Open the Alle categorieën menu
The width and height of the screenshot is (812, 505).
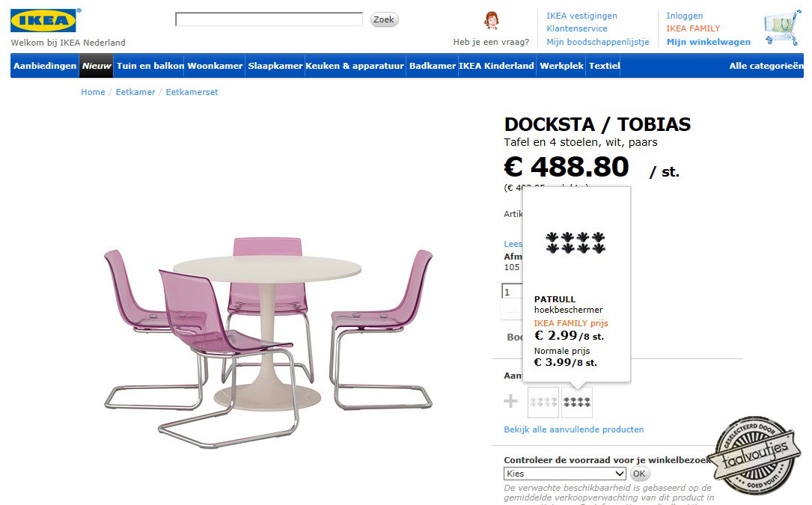tap(766, 66)
